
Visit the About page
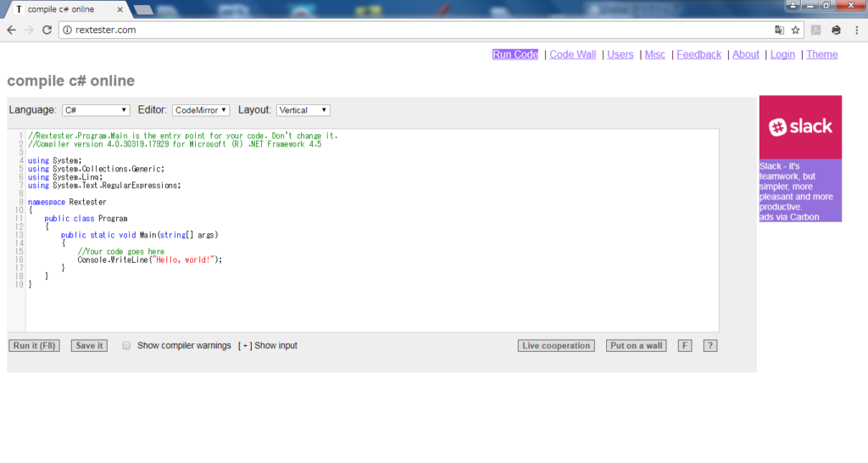click(x=746, y=54)
